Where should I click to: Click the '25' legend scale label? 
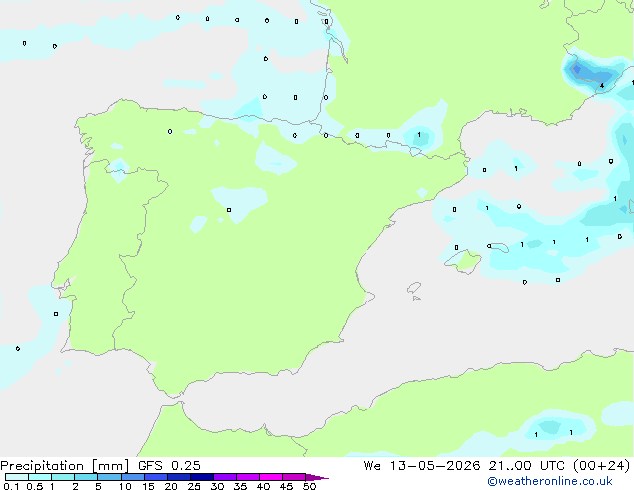pos(194,486)
